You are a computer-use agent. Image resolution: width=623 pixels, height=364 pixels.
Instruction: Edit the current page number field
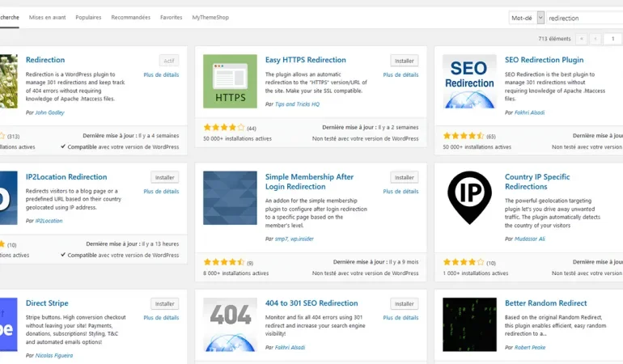point(612,39)
